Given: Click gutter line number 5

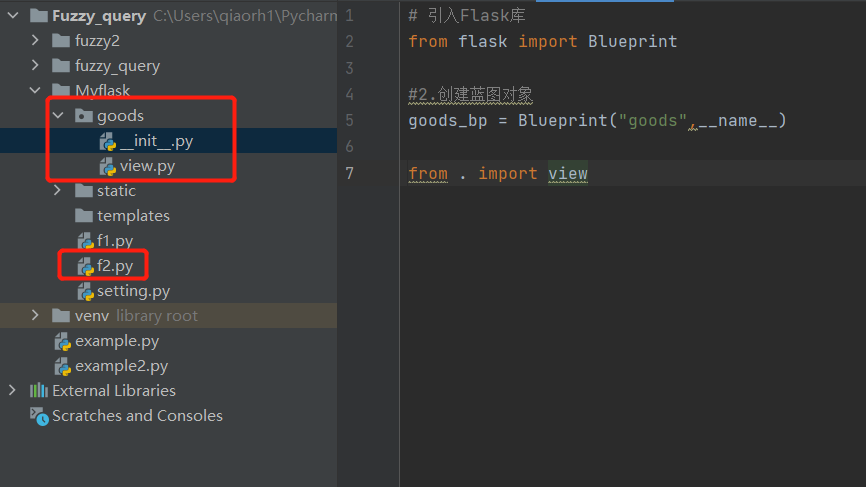Looking at the screenshot, I should click(x=349, y=120).
